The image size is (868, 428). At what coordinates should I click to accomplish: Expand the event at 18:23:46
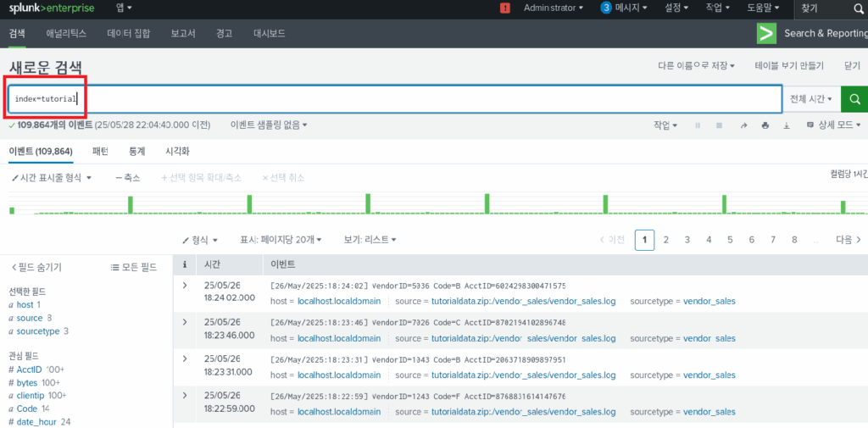point(185,322)
